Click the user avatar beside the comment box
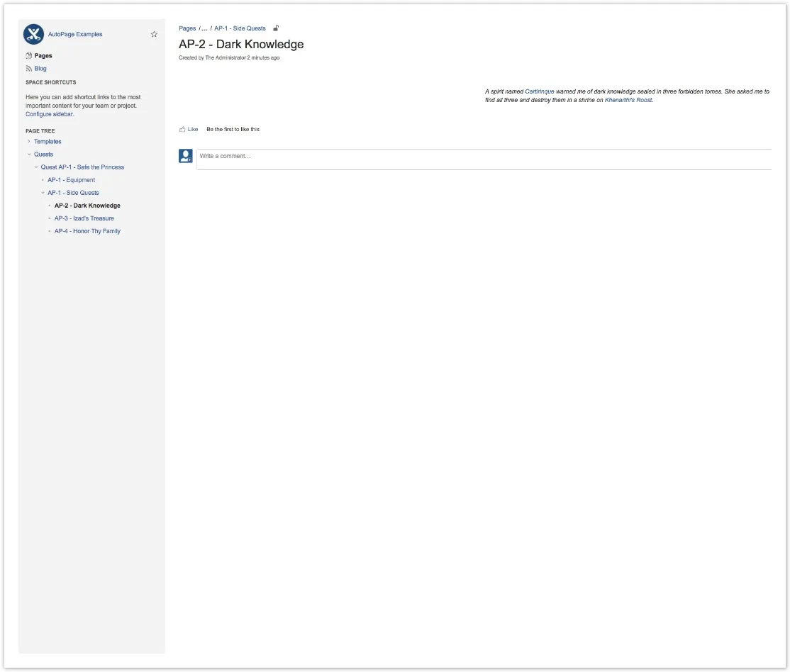790x672 pixels. 186,156
